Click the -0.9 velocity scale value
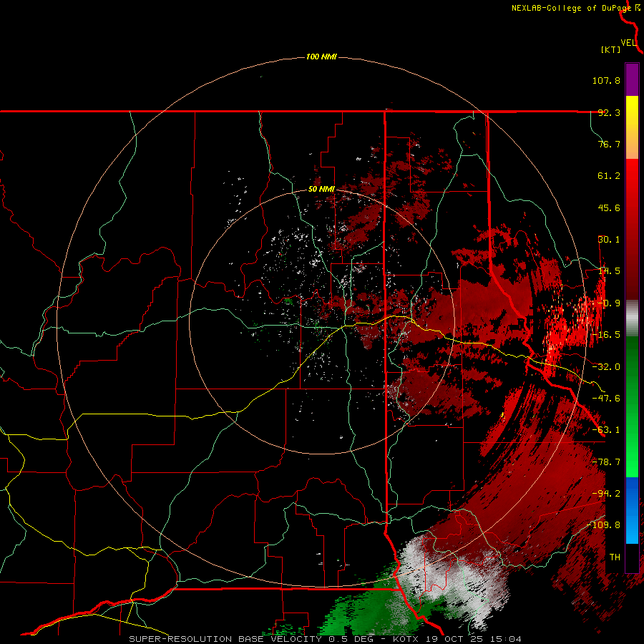644x644 pixels. (609, 303)
